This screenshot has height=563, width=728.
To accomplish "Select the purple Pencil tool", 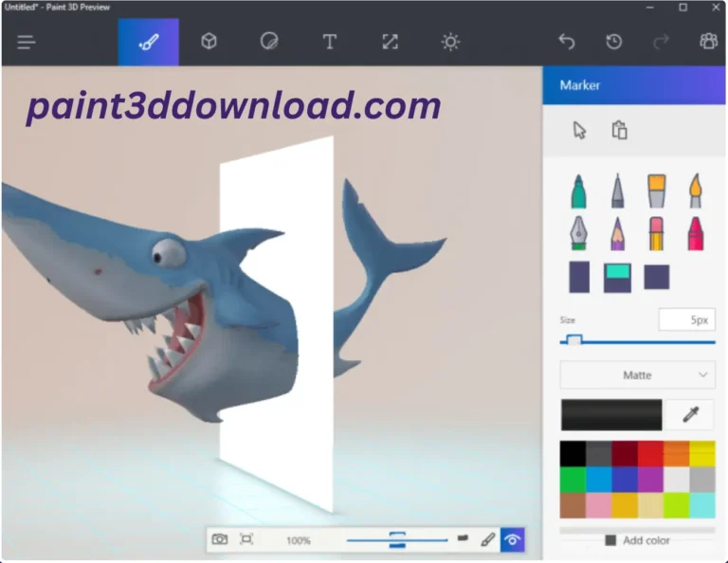I will pos(617,233).
